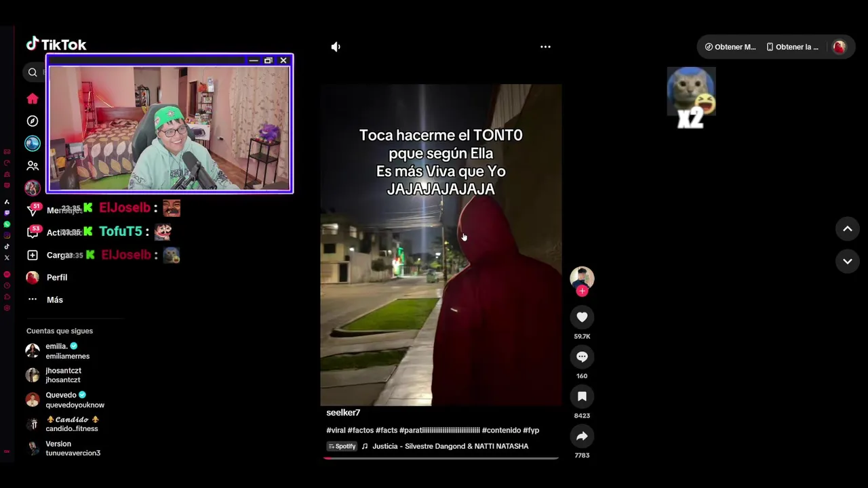Screen dimensions: 868x488
Task: Open the Mensajes inbox icon
Action: click(33, 211)
